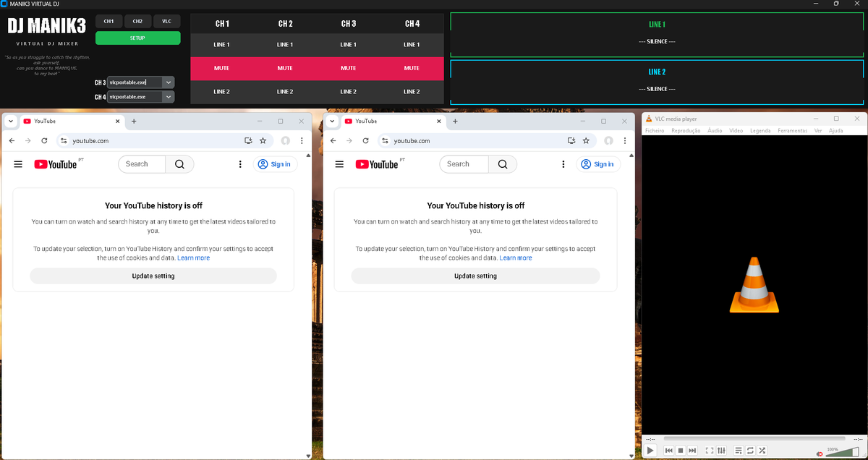Open YouTube hamburger menu in left browser
The width and height of the screenshot is (868, 460).
pos(18,164)
